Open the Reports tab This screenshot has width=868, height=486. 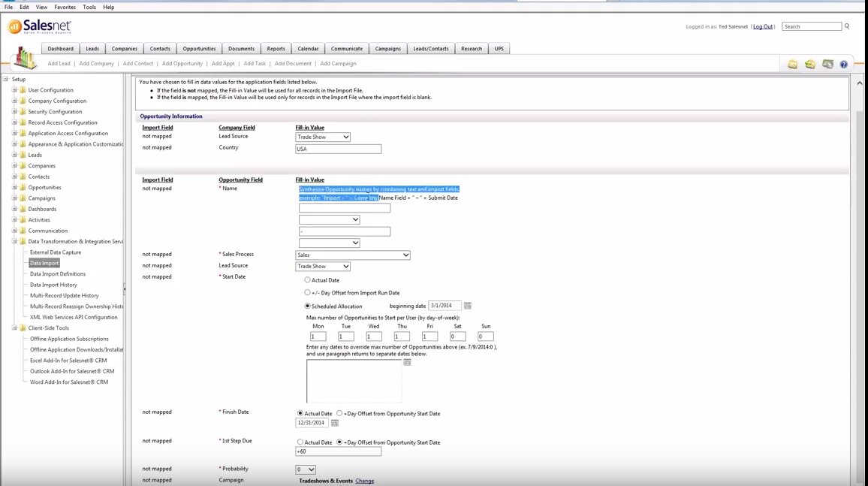pos(276,49)
